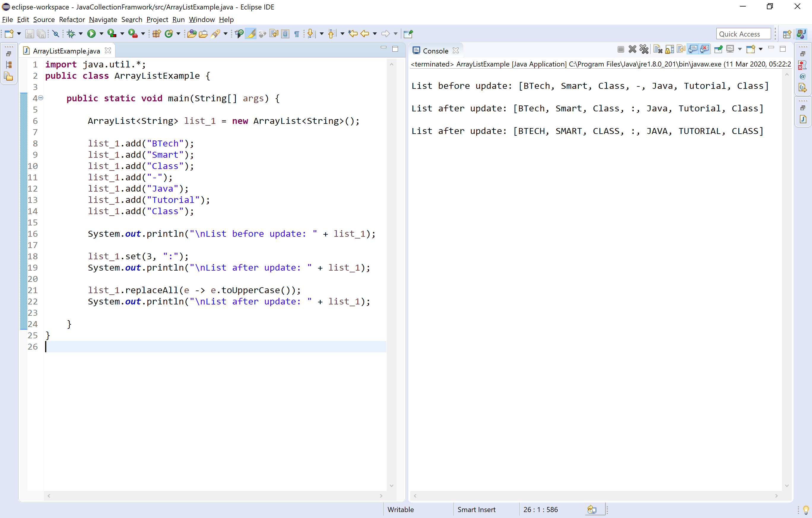
Task: Click the Quick Access search box
Action: tap(743, 33)
